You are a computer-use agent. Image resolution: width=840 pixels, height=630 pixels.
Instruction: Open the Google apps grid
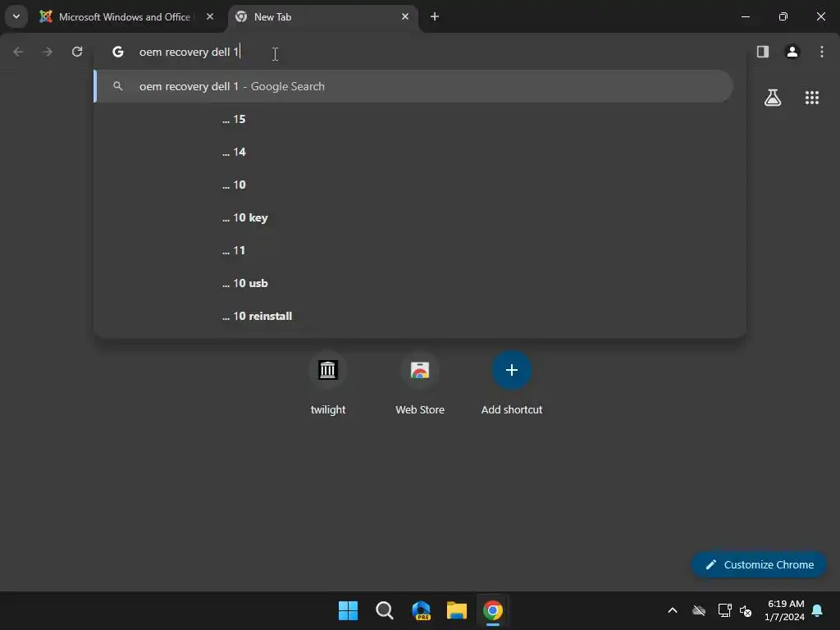[x=811, y=98]
